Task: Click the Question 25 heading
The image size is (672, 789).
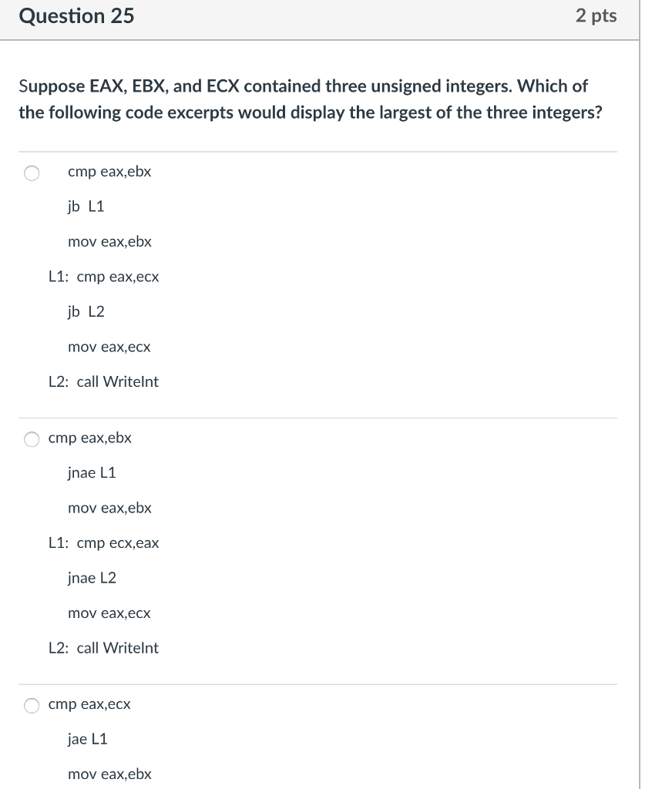Action: pos(77,15)
